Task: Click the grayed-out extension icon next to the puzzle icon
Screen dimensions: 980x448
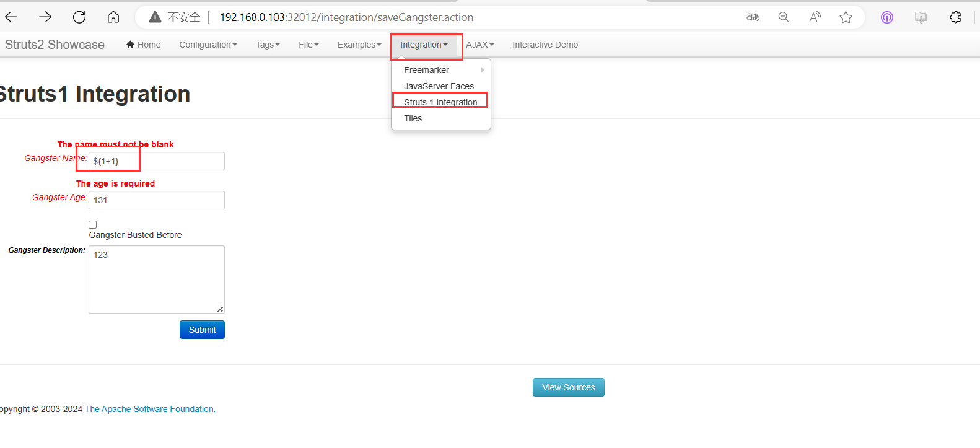Action: click(x=921, y=17)
